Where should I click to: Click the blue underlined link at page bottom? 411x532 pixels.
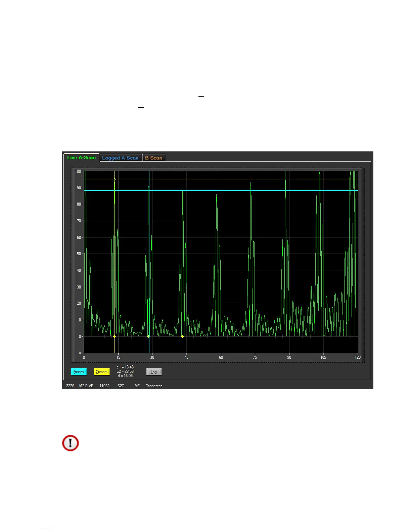(x=66, y=528)
